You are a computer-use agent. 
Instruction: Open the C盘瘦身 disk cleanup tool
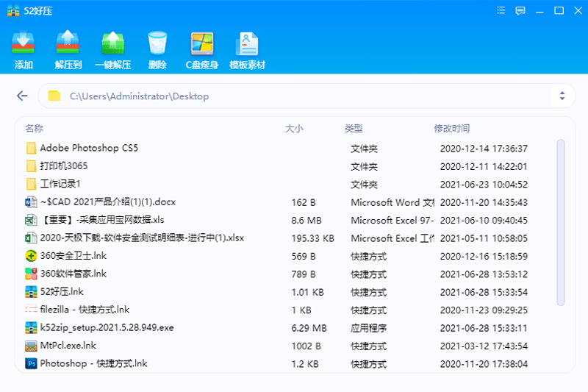[201, 46]
